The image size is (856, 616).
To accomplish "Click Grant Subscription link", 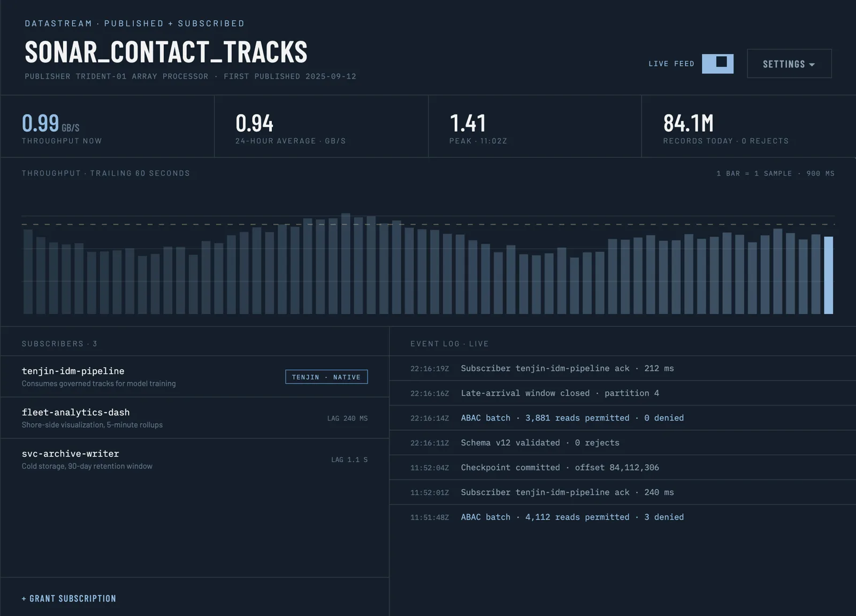I will pos(69,598).
